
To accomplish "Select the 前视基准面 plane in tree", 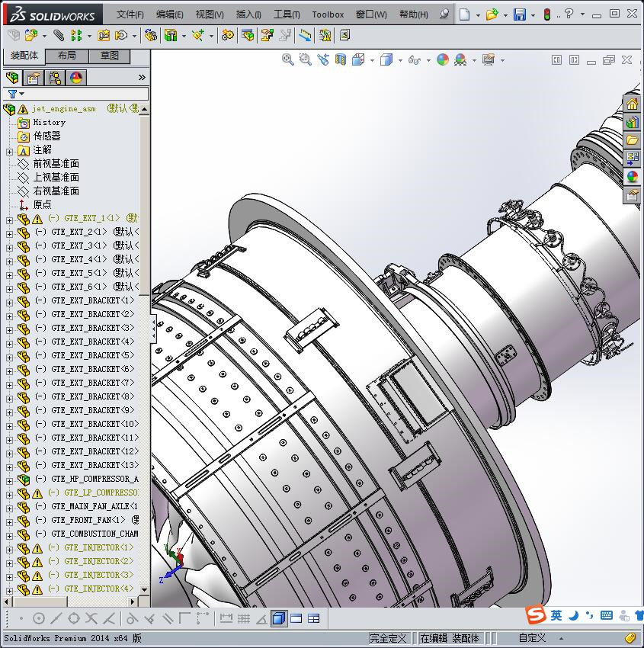I will (x=56, y=164).
